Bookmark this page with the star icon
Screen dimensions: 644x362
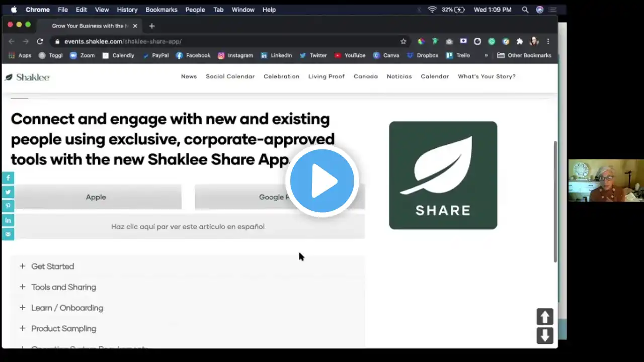[403, 41]
